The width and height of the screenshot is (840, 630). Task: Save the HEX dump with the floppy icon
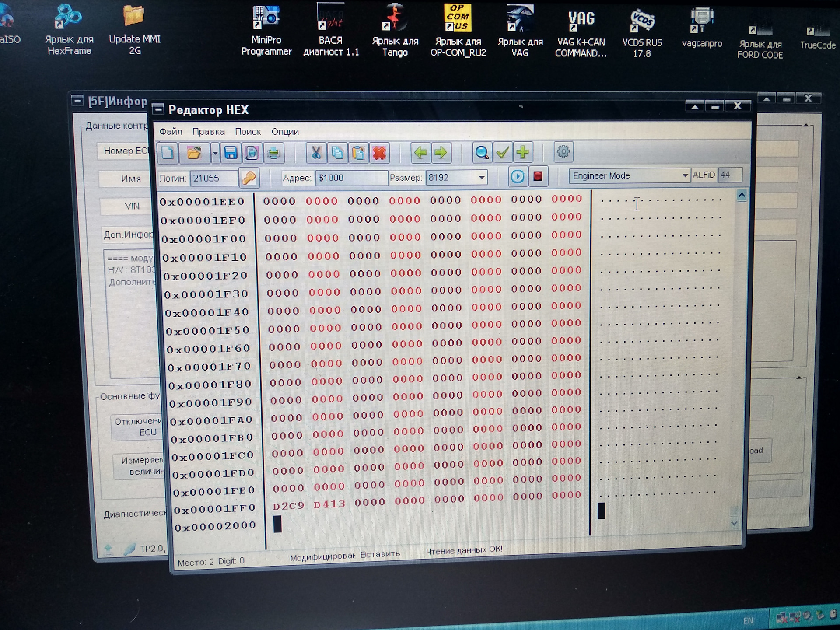click(231, 153)
